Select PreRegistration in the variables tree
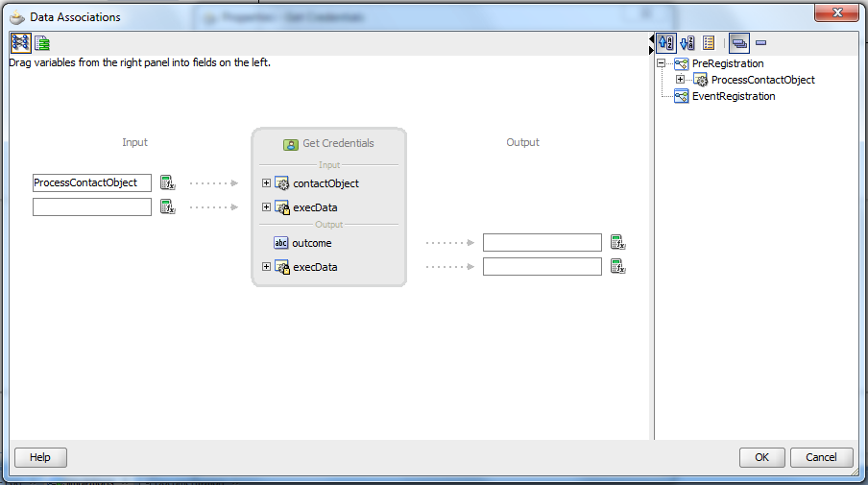This screenshot has width=868, height=485. click(x=728, y=63)
